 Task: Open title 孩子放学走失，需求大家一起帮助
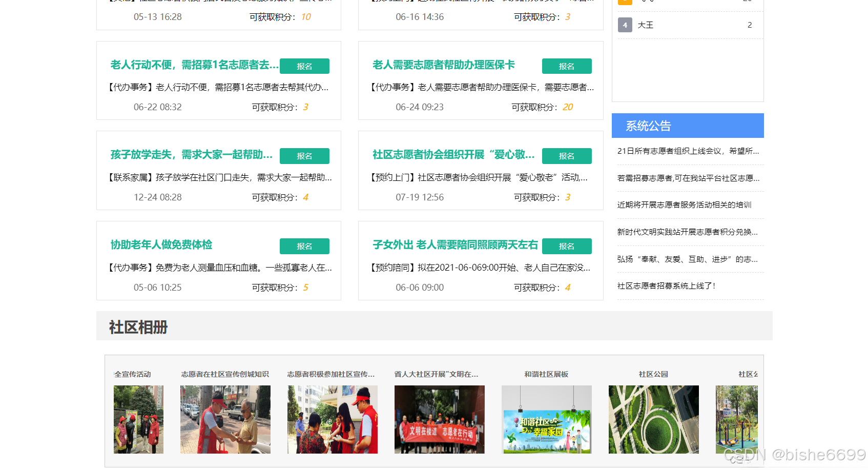click(192, 155)
